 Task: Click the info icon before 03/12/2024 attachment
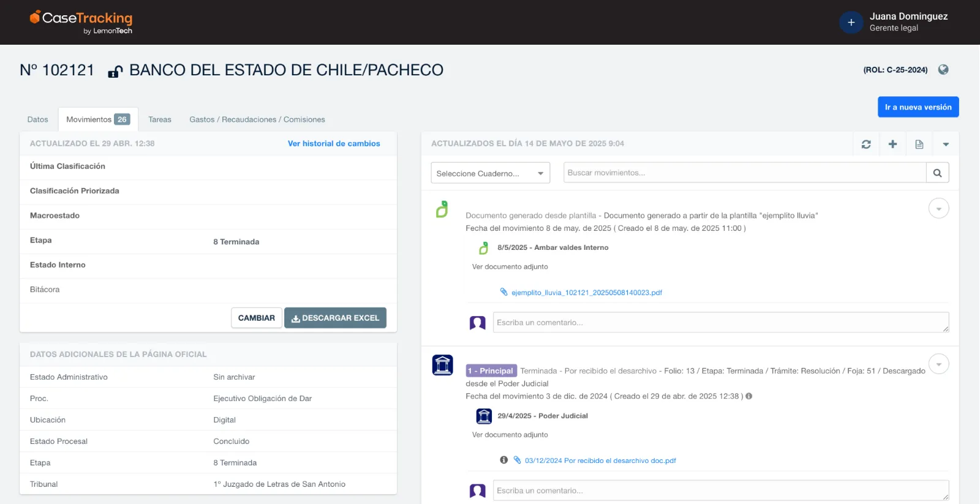pyautogui.click(x=503, y=460)
